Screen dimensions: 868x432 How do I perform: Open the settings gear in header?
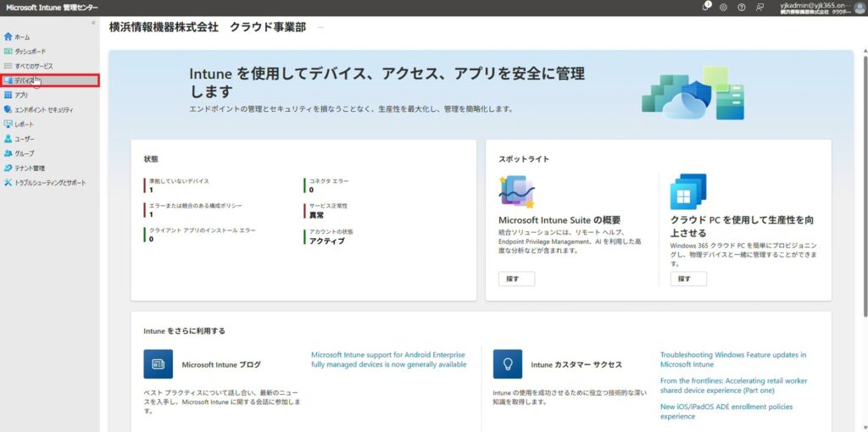click(723, 7)
